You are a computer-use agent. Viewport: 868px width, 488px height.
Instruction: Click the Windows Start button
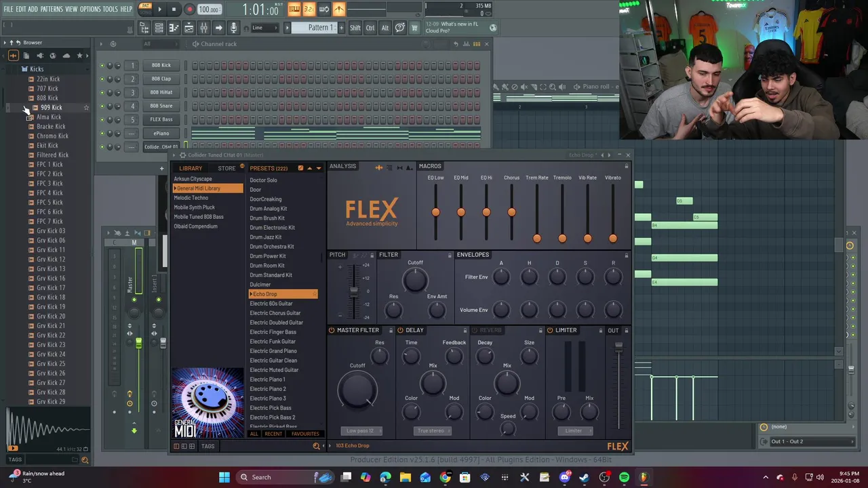(x=224, y=477)
